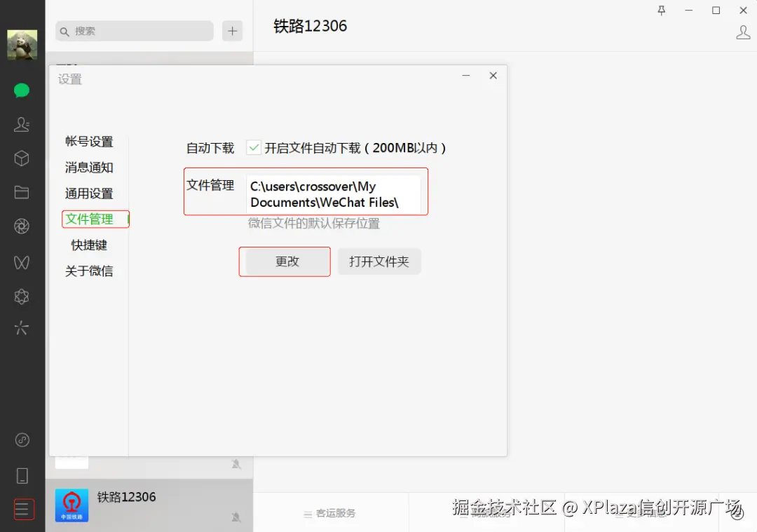This screenshot has height=532, width=757.
Task: Open the Mini Programs icon
Action: [22, 439]
